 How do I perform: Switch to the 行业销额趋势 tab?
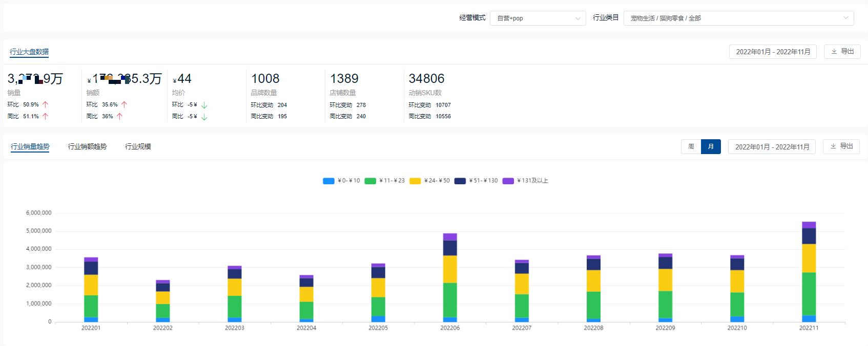click(87, 146)
